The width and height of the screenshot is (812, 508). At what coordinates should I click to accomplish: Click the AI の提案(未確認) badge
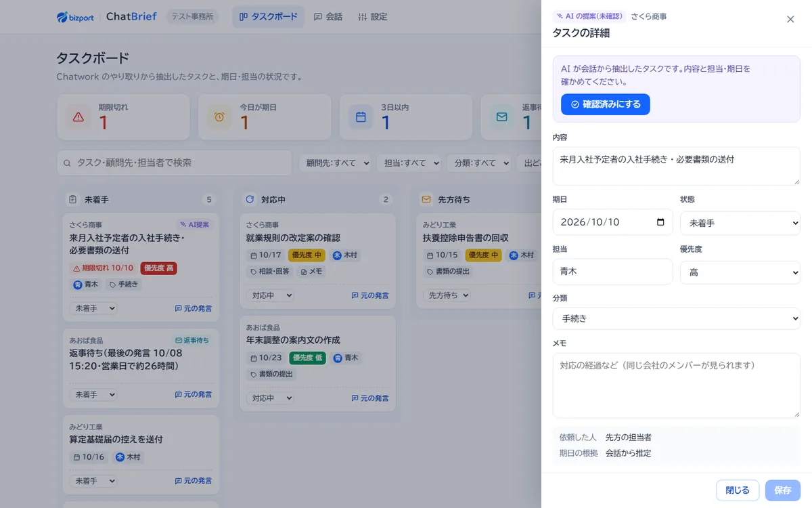click(589, 16)
